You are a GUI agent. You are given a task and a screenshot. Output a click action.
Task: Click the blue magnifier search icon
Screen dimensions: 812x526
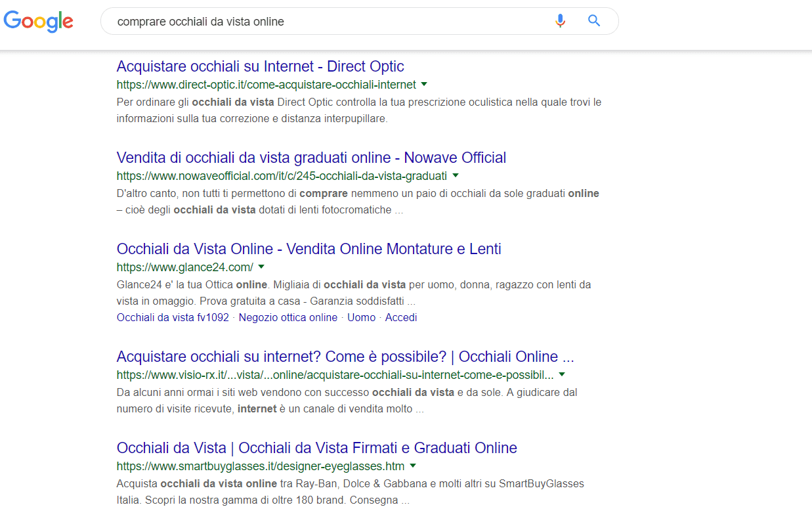click(594, 21)
